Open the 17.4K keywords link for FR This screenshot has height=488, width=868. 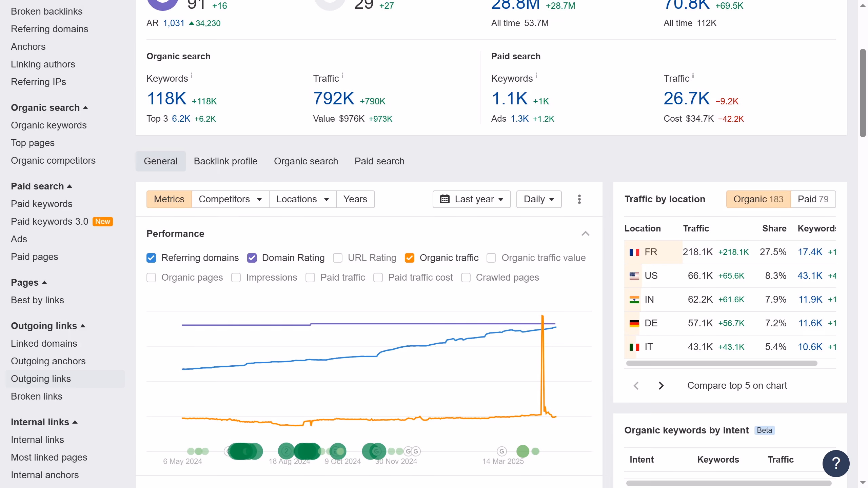tap(810, 252)
